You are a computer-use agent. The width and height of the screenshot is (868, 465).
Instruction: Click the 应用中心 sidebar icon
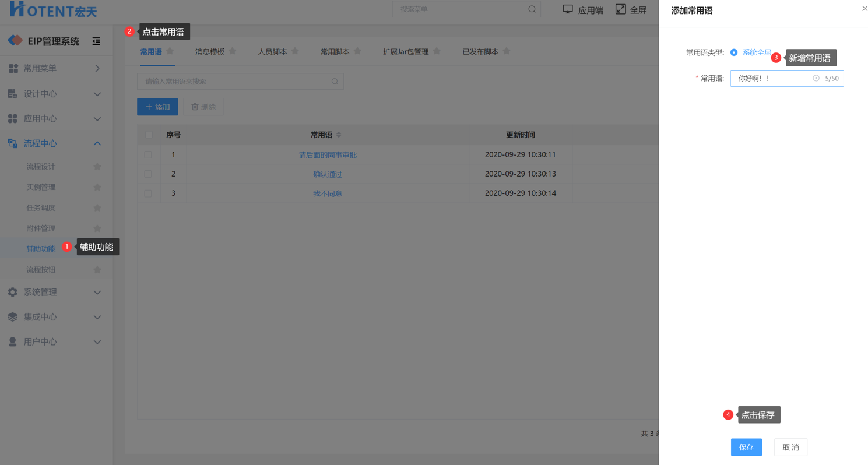click(x=13, y=119)
